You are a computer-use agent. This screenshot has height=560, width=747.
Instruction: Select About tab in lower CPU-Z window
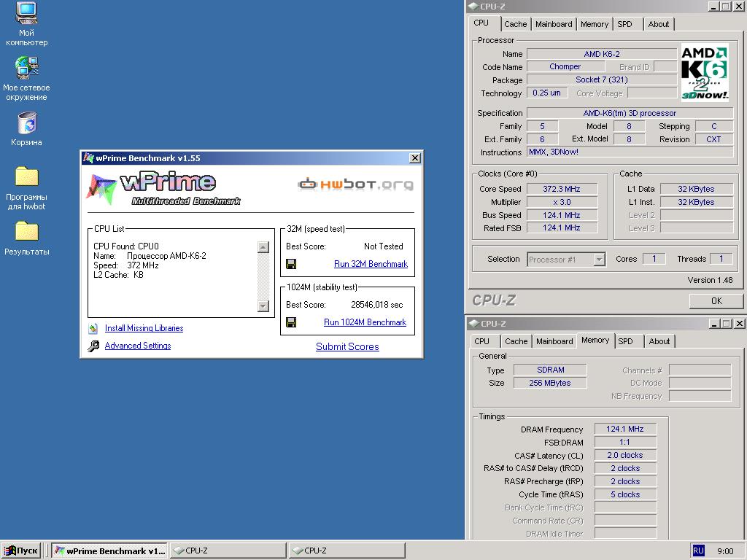(659, 341)
